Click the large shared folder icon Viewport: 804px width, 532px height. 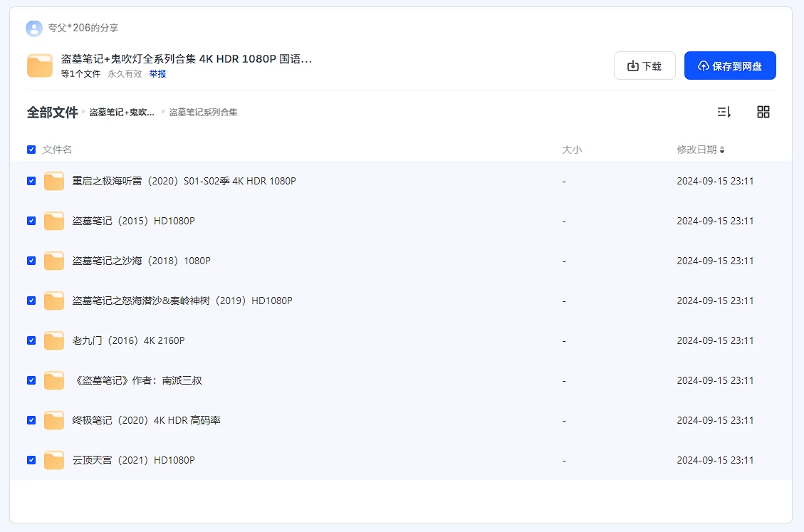point(40,66)
